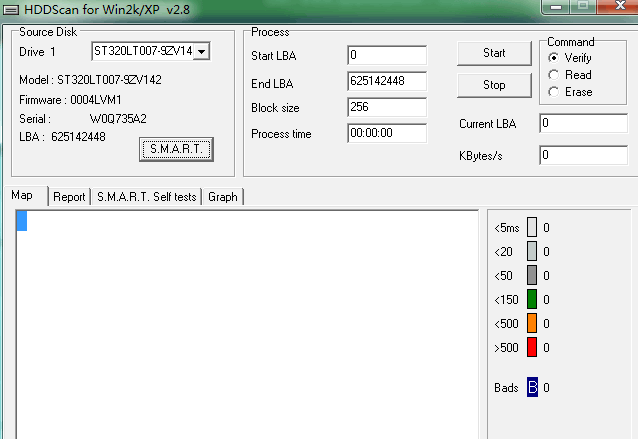Viewport: 638px width, 439px height.
Task: Switch to the Map tab
Action: (26, 195)
